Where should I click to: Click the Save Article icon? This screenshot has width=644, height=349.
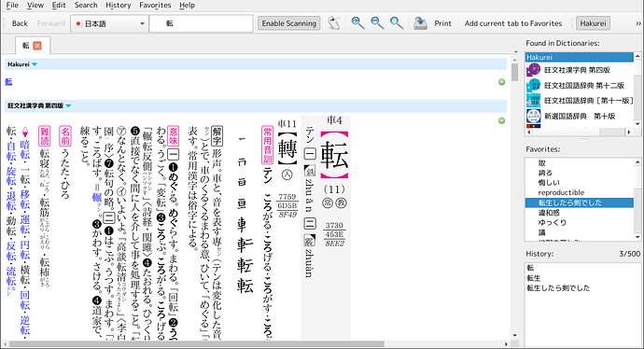420,23
